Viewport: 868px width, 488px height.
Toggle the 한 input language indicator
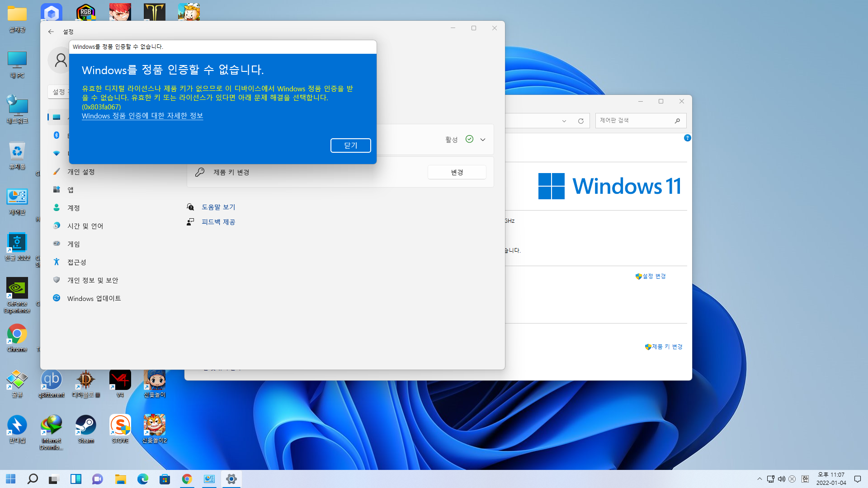point(805,479)
